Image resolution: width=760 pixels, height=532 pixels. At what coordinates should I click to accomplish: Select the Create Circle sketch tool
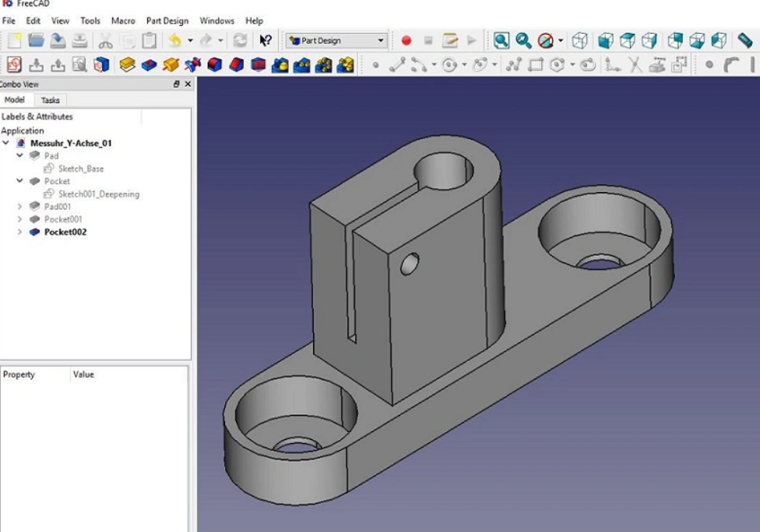click(451, 65)
